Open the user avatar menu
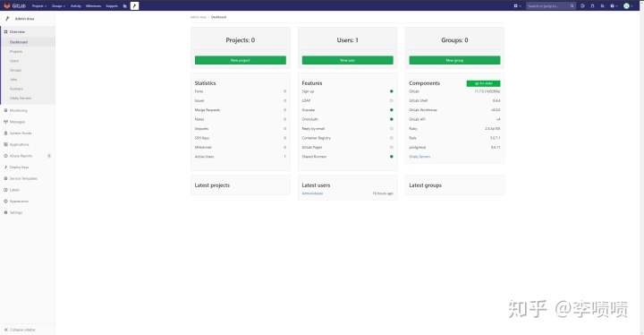 [628, 6]
